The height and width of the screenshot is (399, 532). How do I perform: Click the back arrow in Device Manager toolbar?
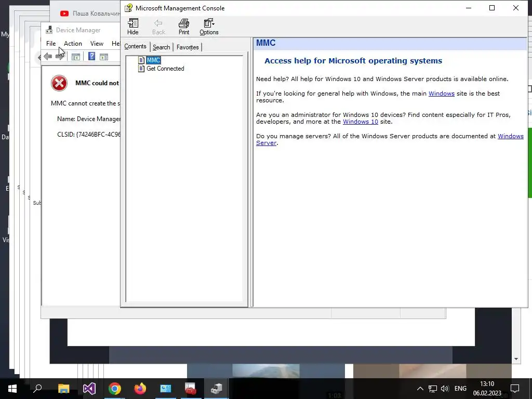48,57
